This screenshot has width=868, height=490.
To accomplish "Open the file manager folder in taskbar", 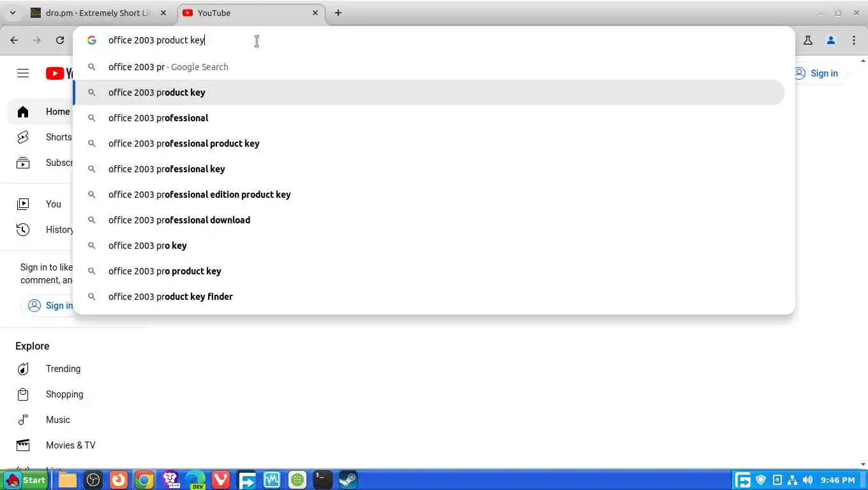I will click(x=68, y=480).
